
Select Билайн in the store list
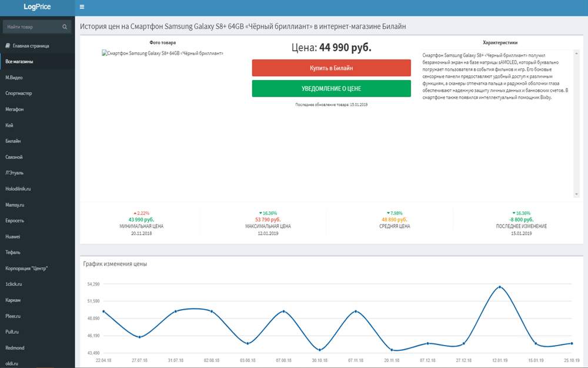point(13,141)
